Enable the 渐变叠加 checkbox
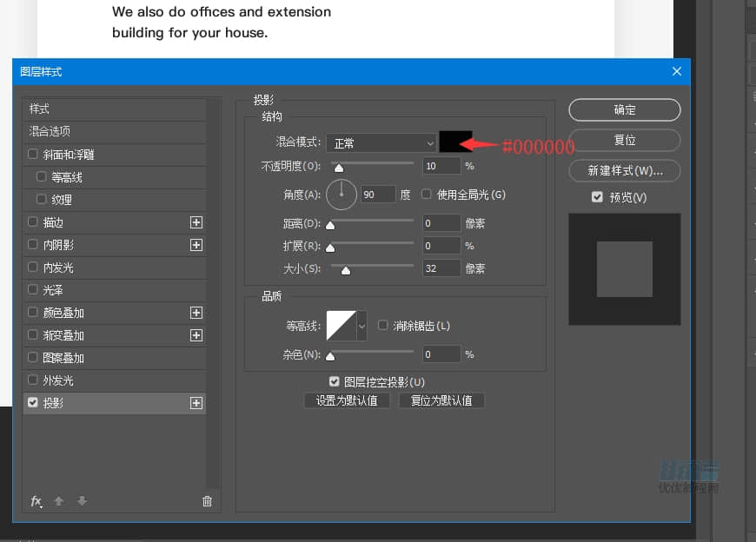This screenshot has height=542, width=756. click(x=33, y=334)
